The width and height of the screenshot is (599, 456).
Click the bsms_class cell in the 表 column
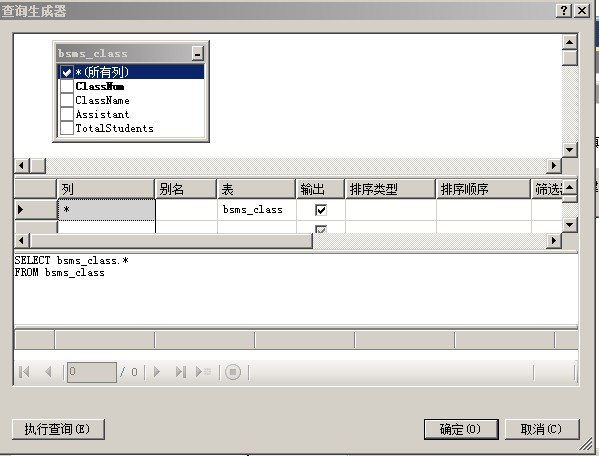pyautogui.click(x=257, y=210)
